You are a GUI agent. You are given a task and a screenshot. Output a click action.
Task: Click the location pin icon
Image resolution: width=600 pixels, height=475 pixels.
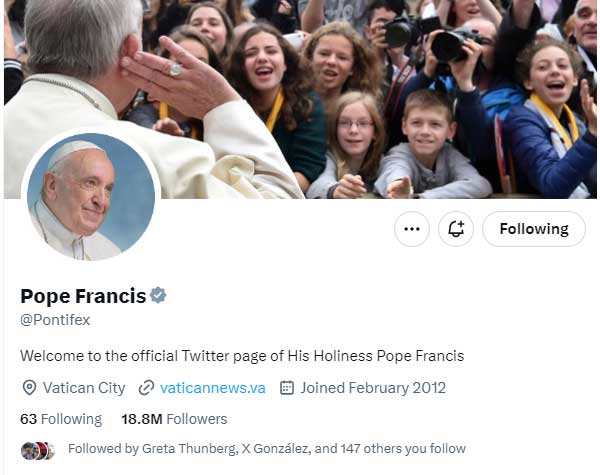click(29, 388)
